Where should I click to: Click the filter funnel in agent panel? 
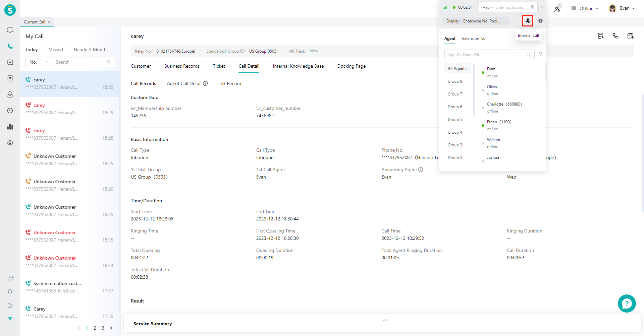tap(541, 54)
